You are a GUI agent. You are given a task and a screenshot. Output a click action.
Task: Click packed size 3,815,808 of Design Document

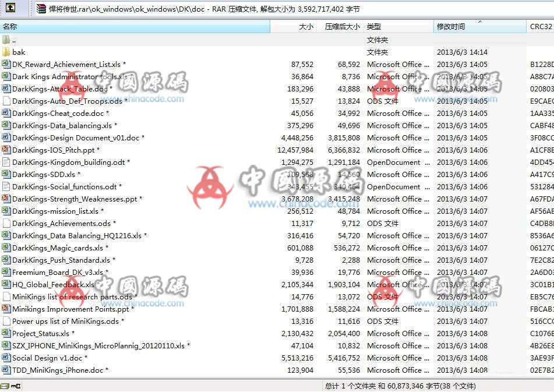[344, 137]
